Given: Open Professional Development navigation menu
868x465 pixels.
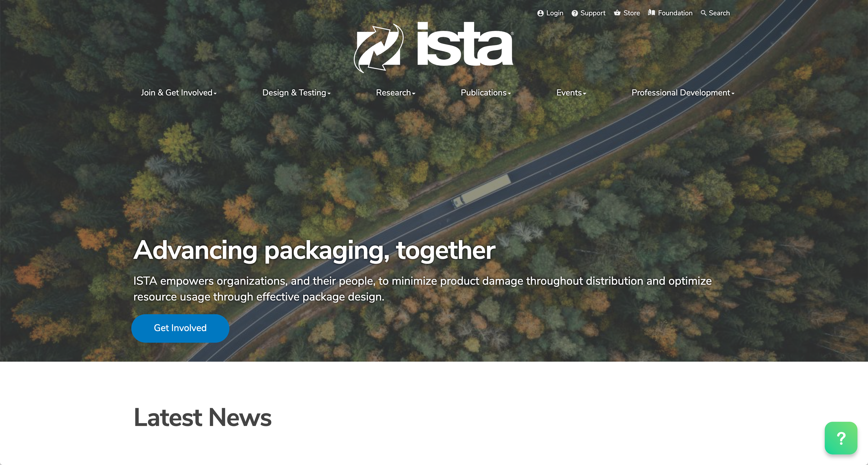Looking at the screenshot, I should pos(683,93).
